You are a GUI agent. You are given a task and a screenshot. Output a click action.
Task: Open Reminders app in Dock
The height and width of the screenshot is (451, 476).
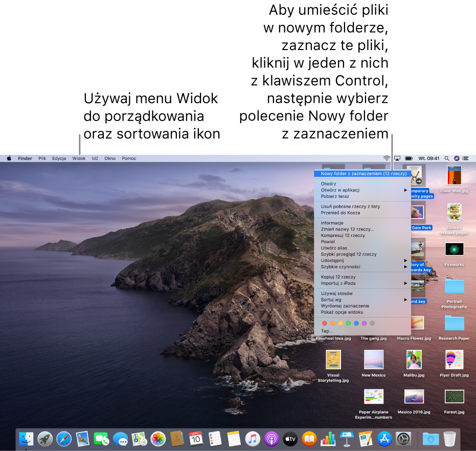point(215,439)
